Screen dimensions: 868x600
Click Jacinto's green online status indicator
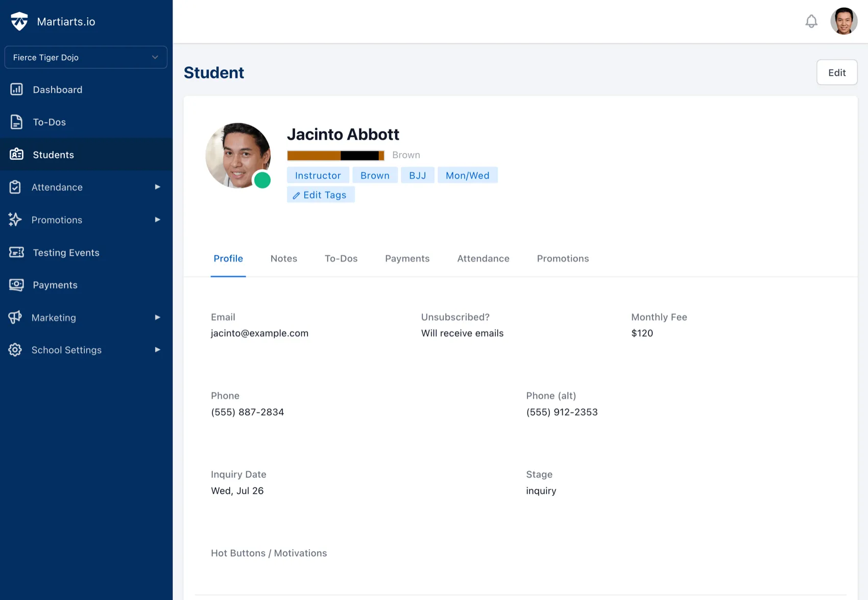pyautogui.click(x=262, y=180)
